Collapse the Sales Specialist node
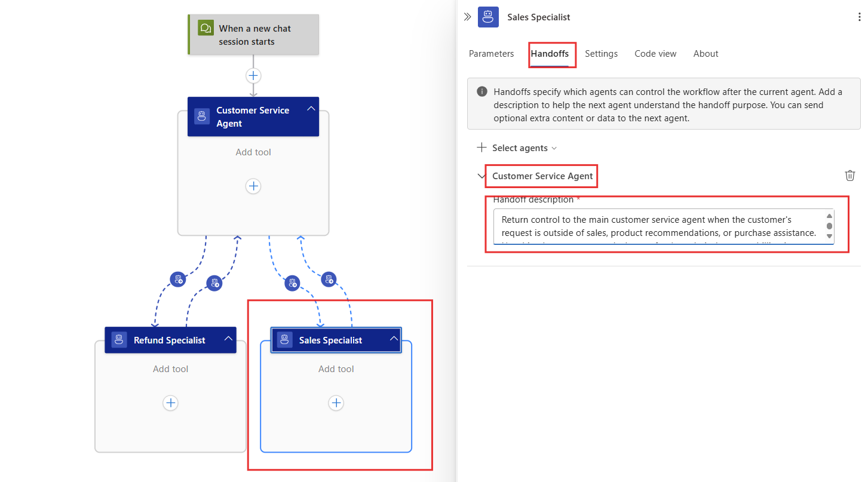The image size is (868, 482). [x=393, y=339]
